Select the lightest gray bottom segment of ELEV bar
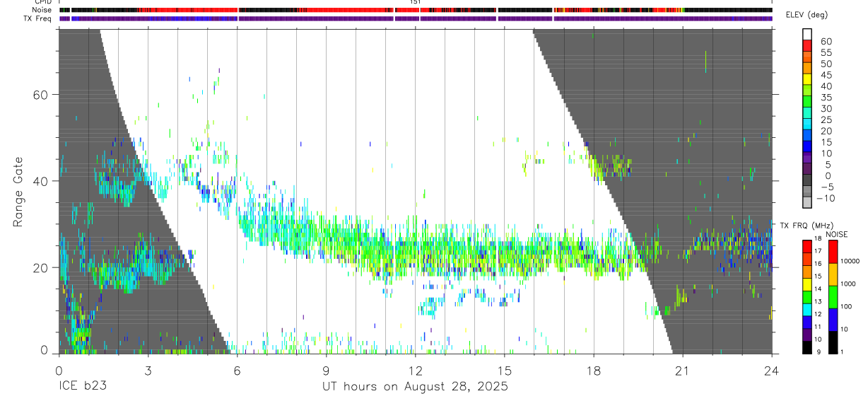The image size is (868, 401). tap(807, 202)
